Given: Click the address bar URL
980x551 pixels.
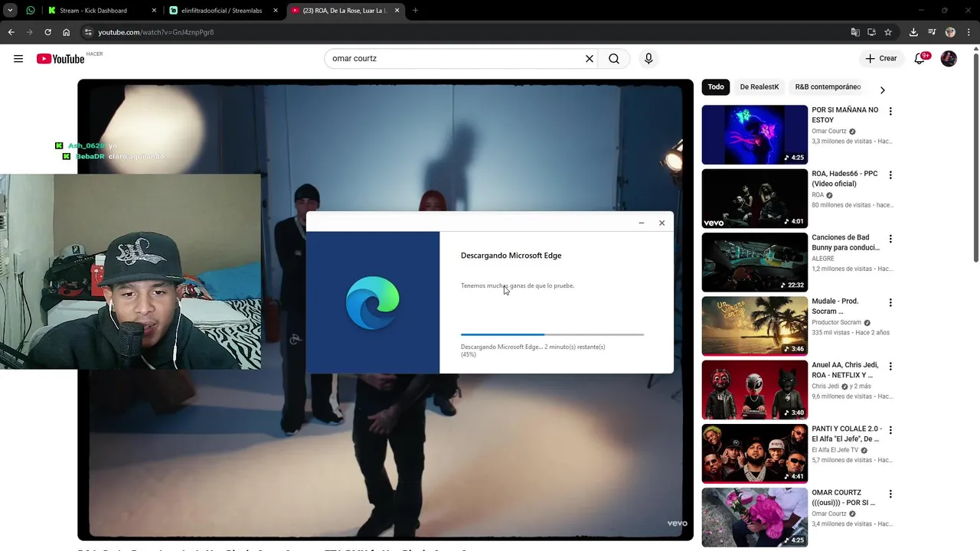Looking at the screenshot, I should 156,32.
